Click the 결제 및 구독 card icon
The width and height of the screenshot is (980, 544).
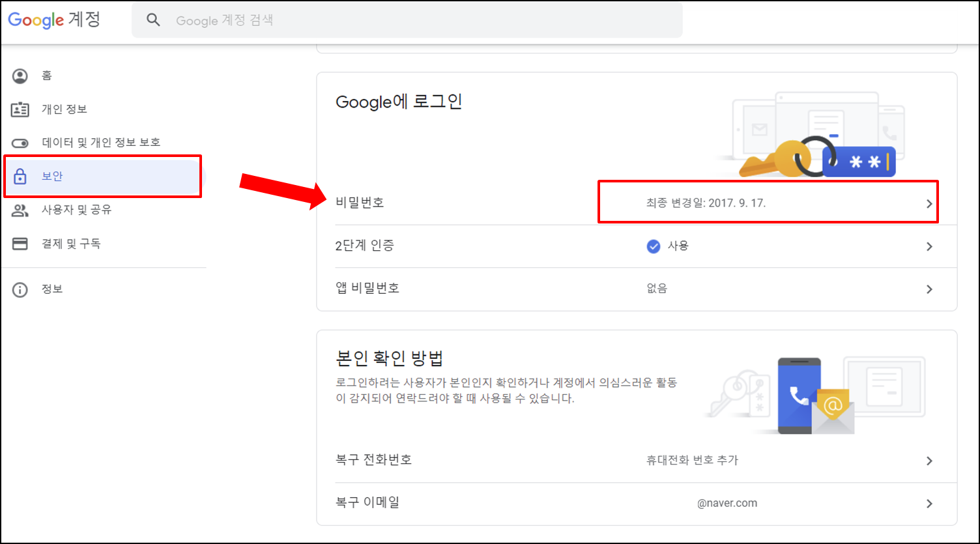(20, 244)
